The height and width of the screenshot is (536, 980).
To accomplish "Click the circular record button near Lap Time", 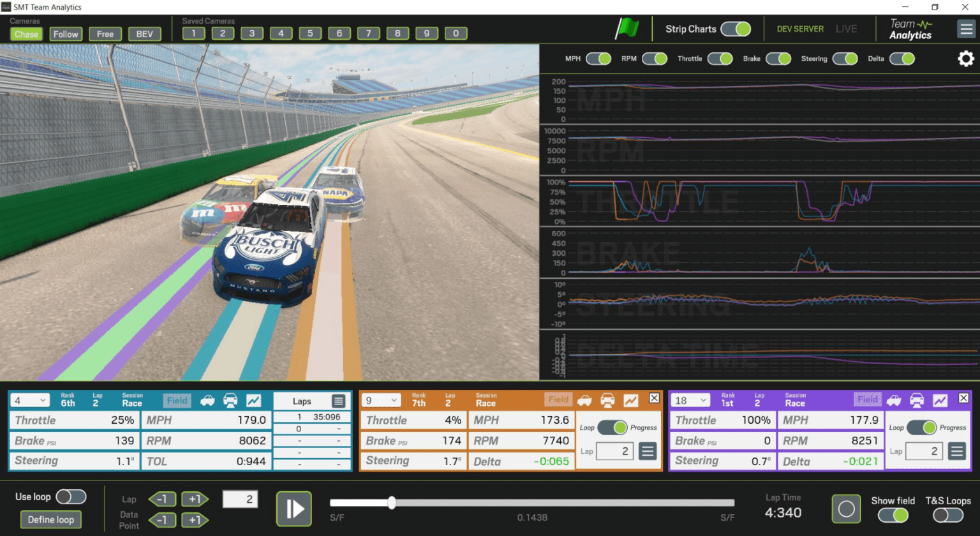I will 846,509.
